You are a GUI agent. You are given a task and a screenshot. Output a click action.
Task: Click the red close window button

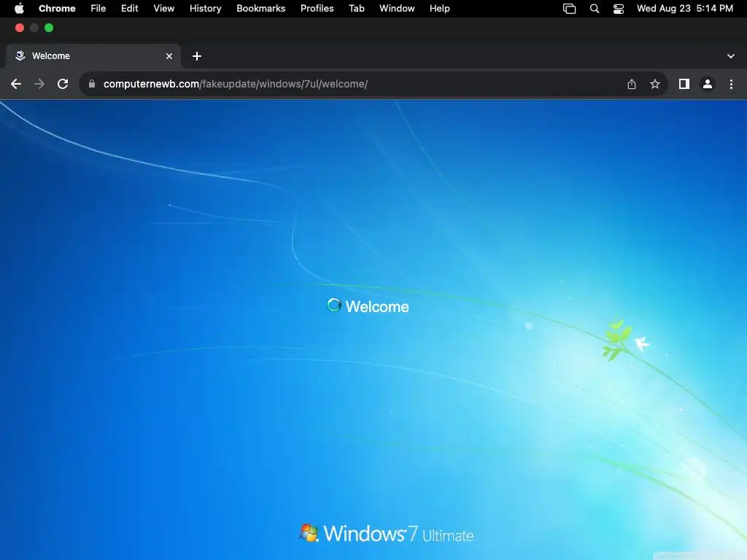20,28
